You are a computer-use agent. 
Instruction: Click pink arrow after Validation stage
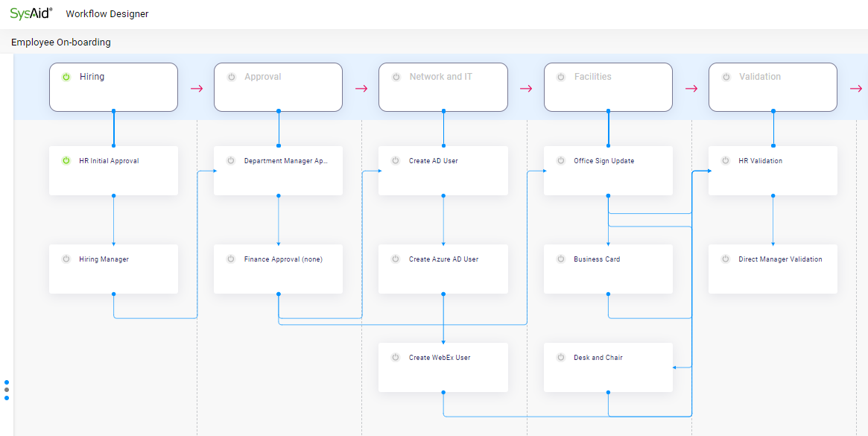[855, 89]
